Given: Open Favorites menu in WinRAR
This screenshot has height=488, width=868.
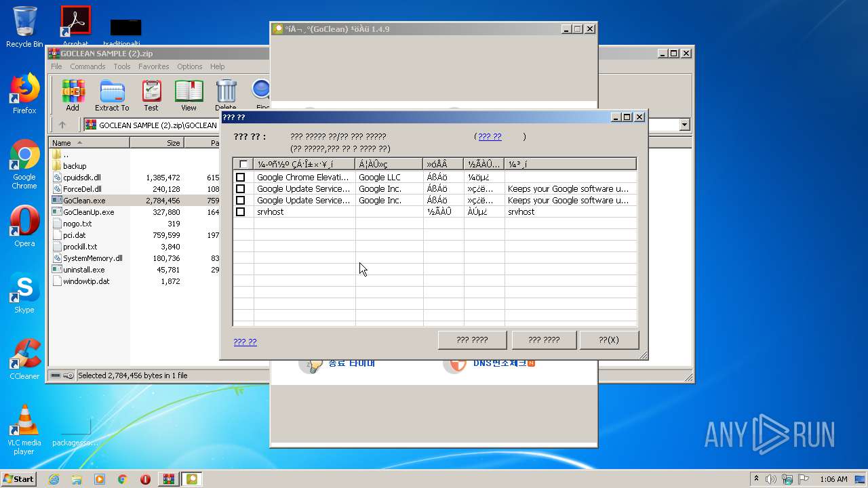Looking at the screenshot, I should 154,66.
